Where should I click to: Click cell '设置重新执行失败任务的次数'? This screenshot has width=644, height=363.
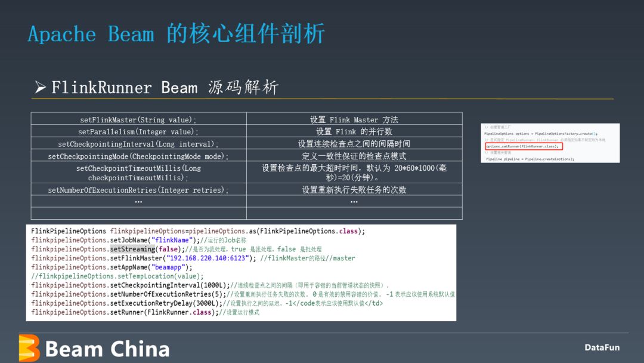(354, 189)
